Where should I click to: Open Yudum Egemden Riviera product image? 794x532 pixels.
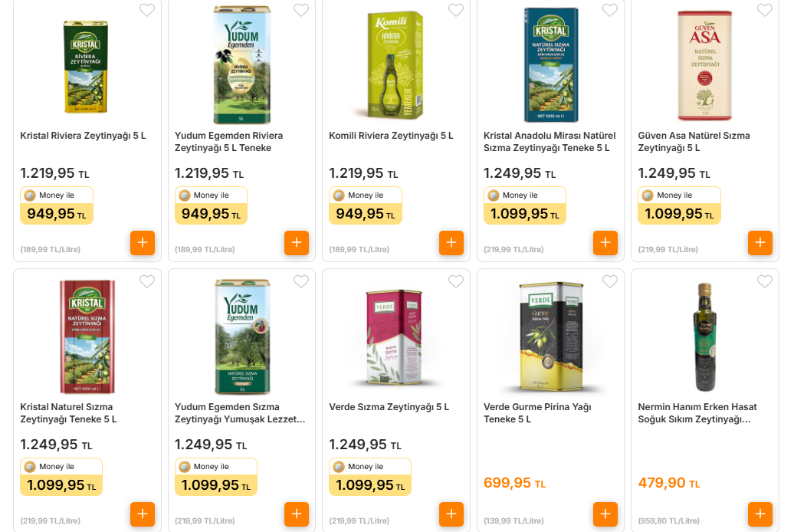coord(242,65)
